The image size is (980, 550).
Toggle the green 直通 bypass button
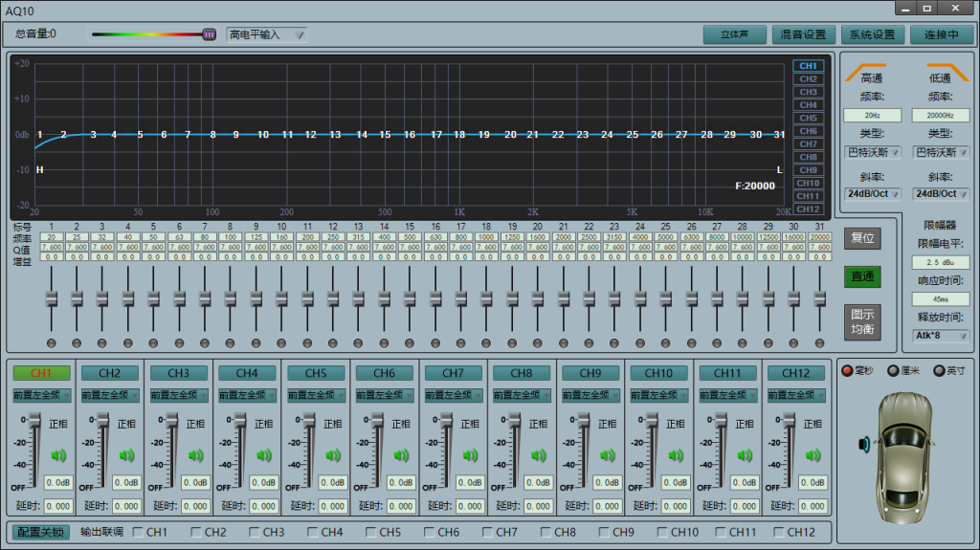[862, 276]
